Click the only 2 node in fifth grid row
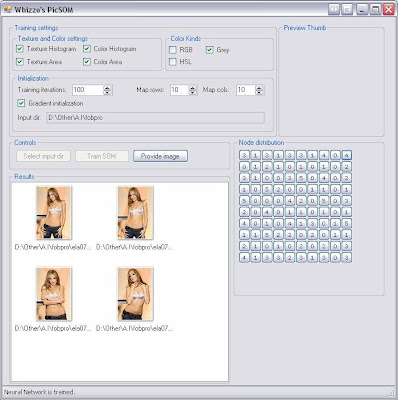 [x=301, y=200]
